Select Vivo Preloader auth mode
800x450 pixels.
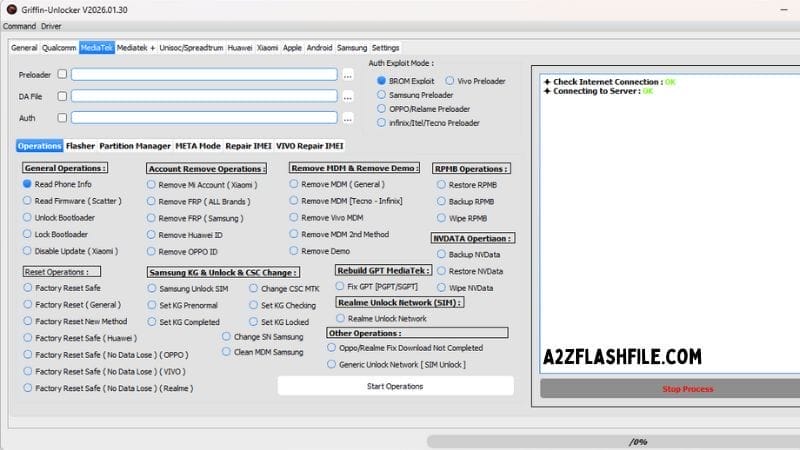coord(475,81)
